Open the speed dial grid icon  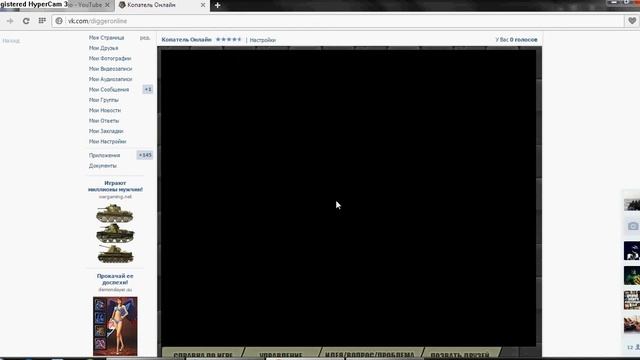click(42, 20)
